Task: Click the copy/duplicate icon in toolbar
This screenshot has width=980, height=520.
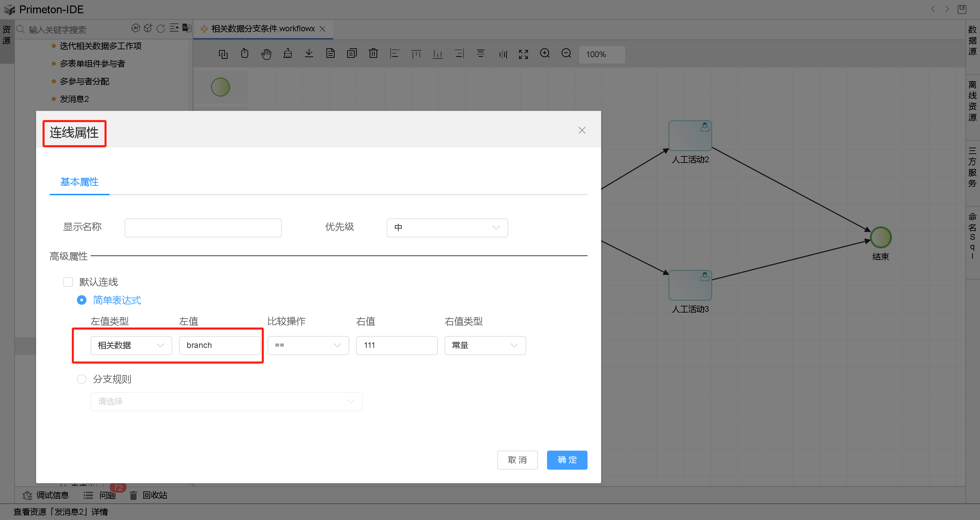Action: (x=222, y=54)
